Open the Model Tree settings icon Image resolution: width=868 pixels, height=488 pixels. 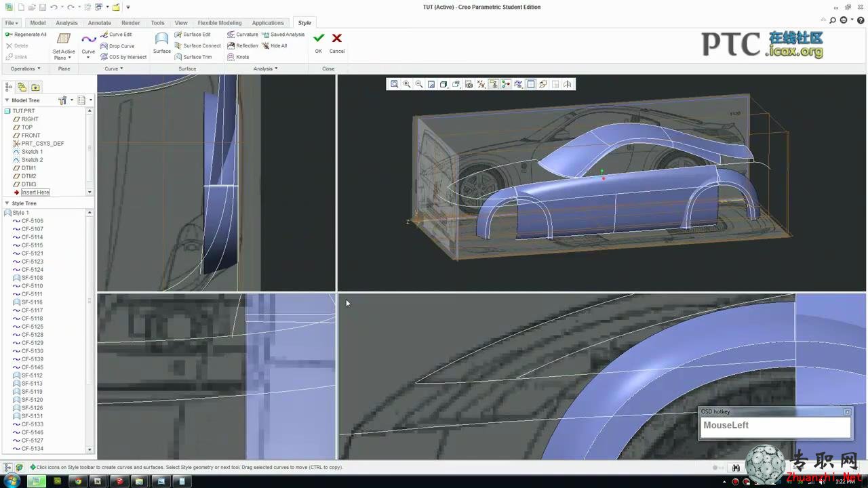pos(63,100)
